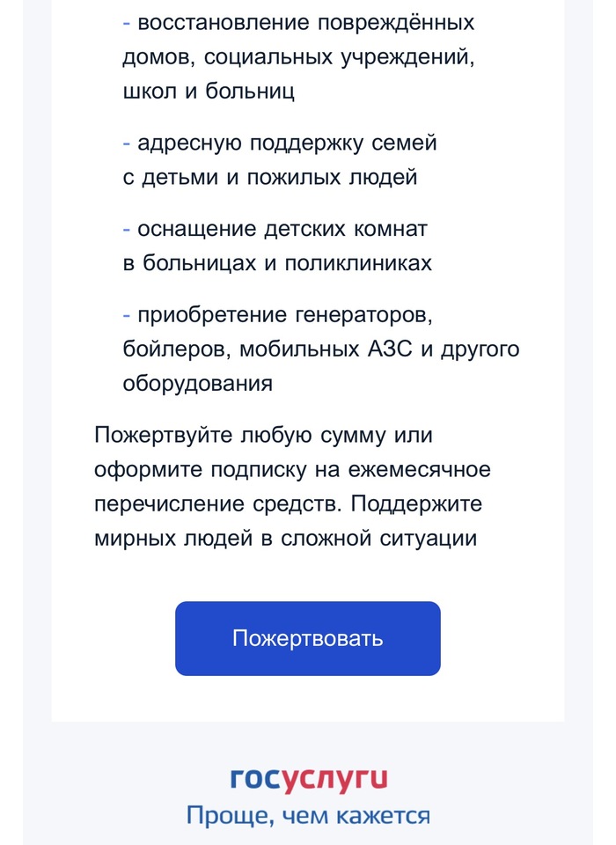Click the line mentioning 'мобильных АЗС'
The image size is (616, 845).
[x=321, y=350]
